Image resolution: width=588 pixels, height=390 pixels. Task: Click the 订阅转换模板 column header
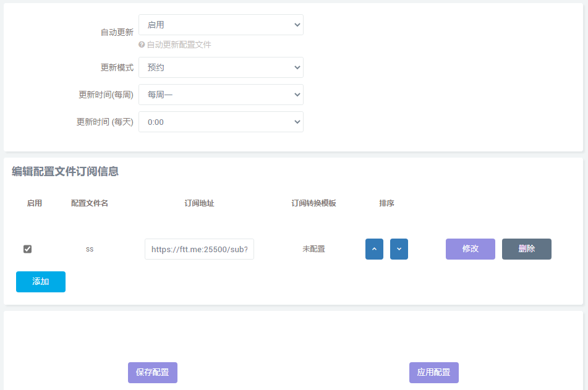click(313, 203)
